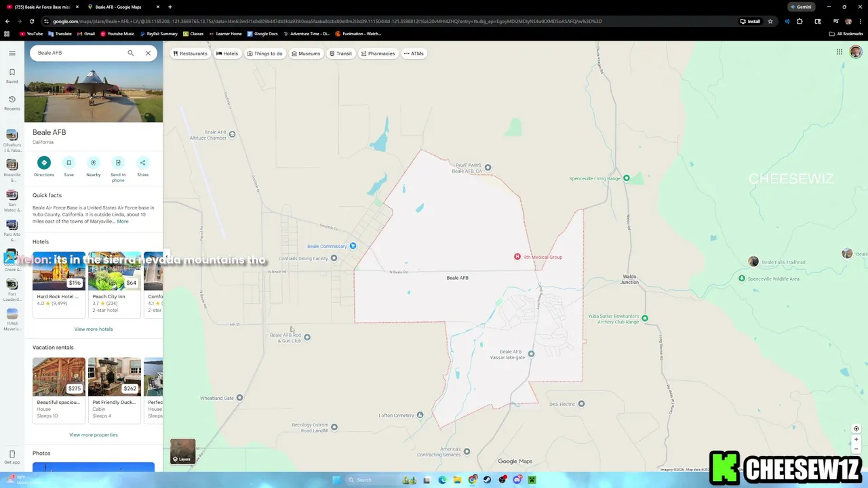The image size is (868, 488).
Task: Select the Contrails Dining Facility pin
Action: pyautogui.click(x=334, y=258)
